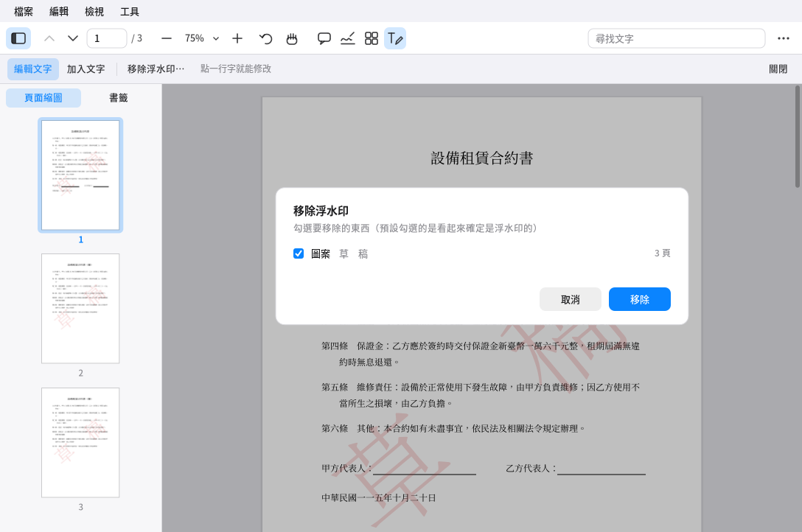Switch to the 書籤 tab
This screenshot has width=802, height=532.
point(118,97)
